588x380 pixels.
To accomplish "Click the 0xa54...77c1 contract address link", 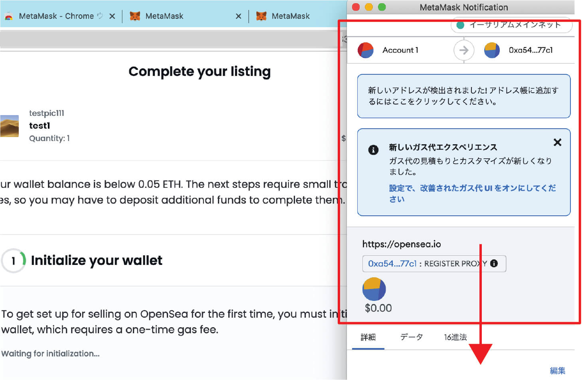I will tap(392, 264).
